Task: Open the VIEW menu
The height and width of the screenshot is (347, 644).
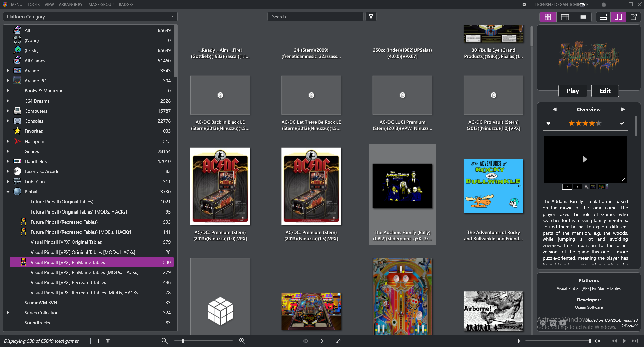Action: tap(49, 4)
